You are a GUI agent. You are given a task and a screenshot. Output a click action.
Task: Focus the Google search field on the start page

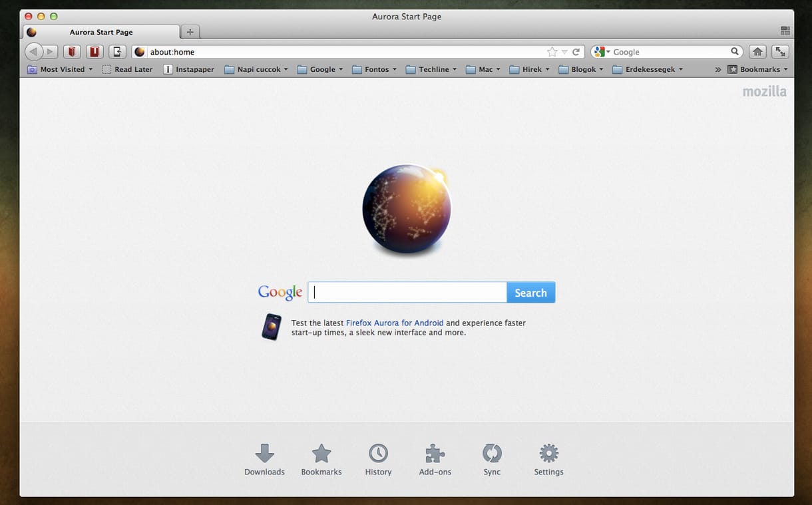(407, 293)
